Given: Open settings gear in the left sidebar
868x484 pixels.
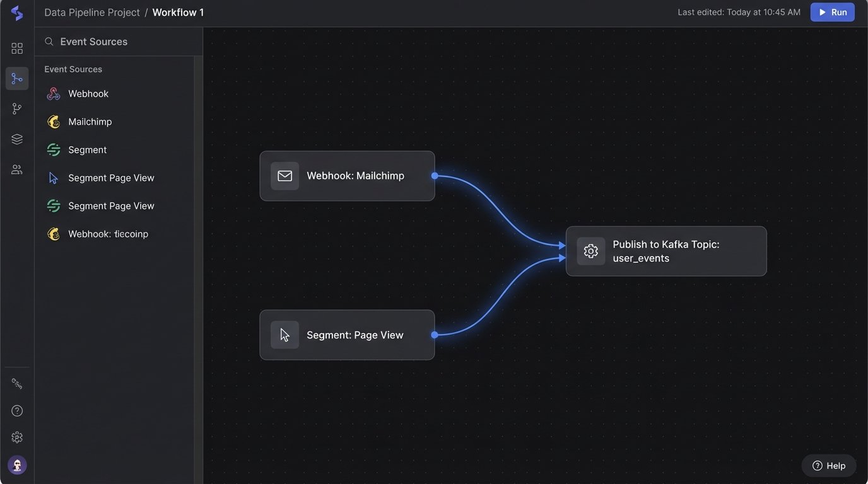Looking at the screenshot, I should pos(17,437).
